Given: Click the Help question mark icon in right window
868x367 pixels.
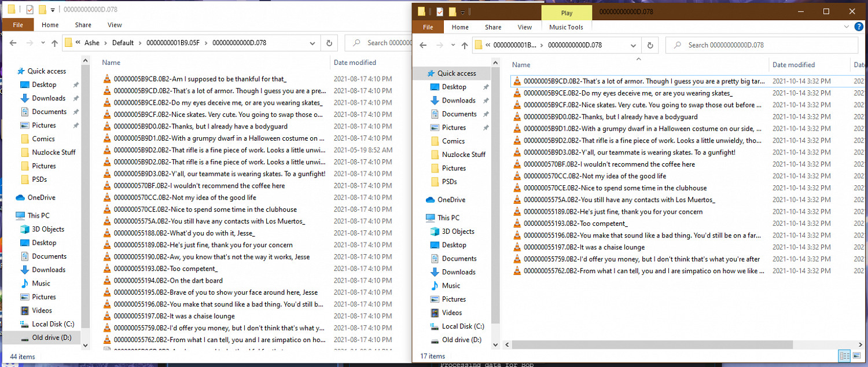Looking at the screenshot, I should pyautogui.click(x=858, y=27).
